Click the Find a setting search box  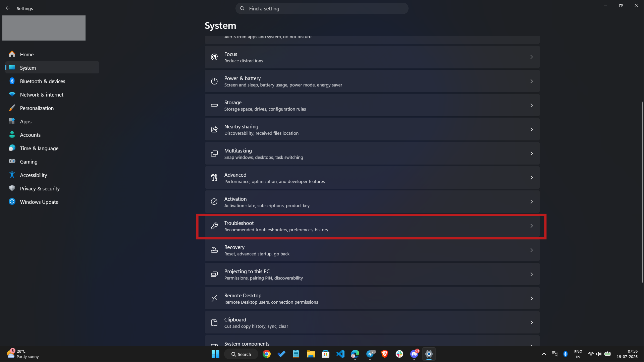click(x=322, y=8)
